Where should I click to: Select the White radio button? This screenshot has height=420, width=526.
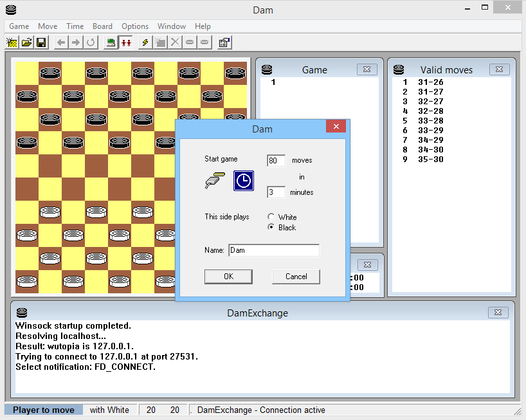point(271,217)
